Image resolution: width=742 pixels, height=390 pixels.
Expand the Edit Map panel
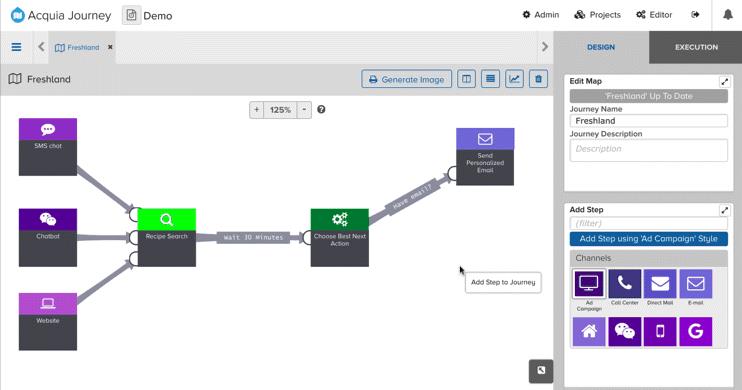point(724,82)
